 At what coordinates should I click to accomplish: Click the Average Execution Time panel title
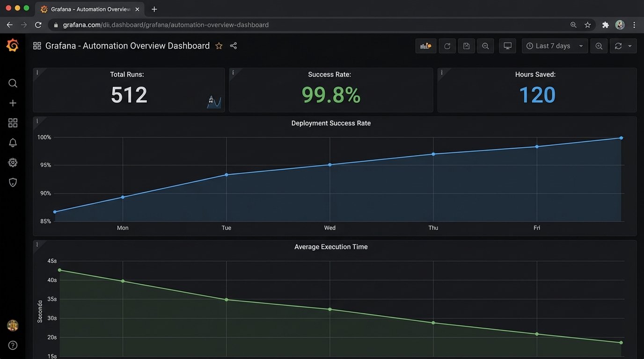[x=330, y=247]
